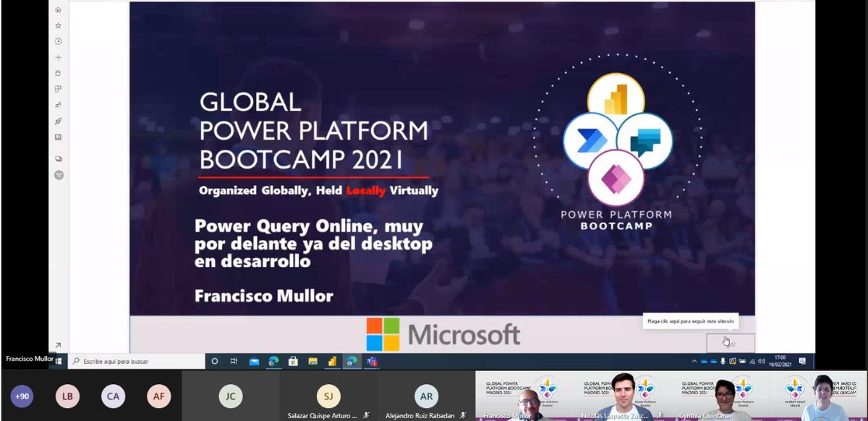Open Favorites star icon in sidebar
Viewport: 868px width, 421px height.
58,25
